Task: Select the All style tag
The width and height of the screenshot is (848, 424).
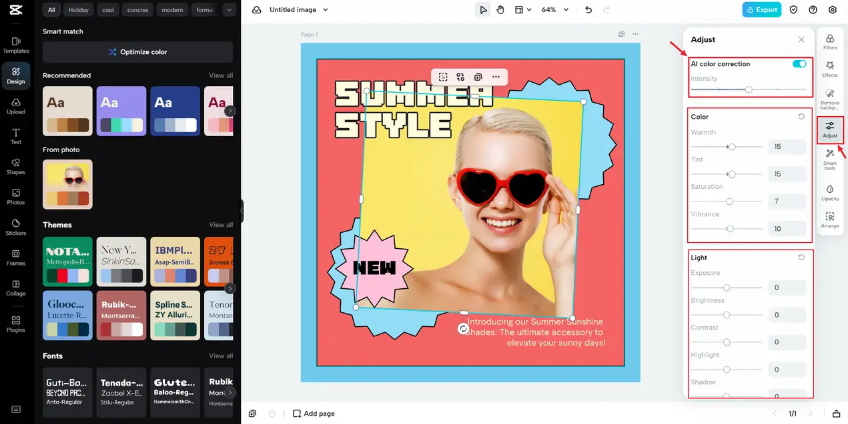Action: (x=51, y=10)
